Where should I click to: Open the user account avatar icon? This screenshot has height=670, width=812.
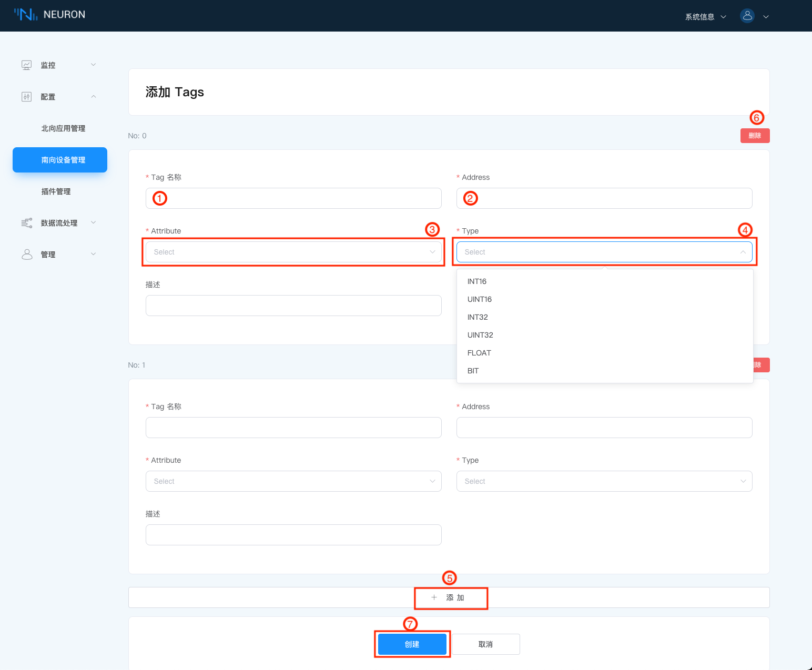[x=747, y=16]
